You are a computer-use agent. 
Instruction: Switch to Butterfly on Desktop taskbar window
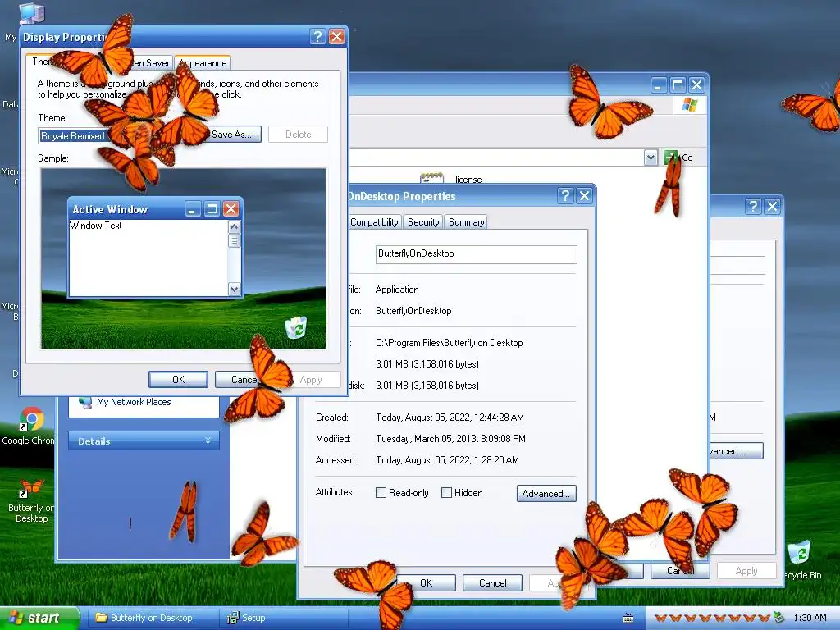[152, 618]
